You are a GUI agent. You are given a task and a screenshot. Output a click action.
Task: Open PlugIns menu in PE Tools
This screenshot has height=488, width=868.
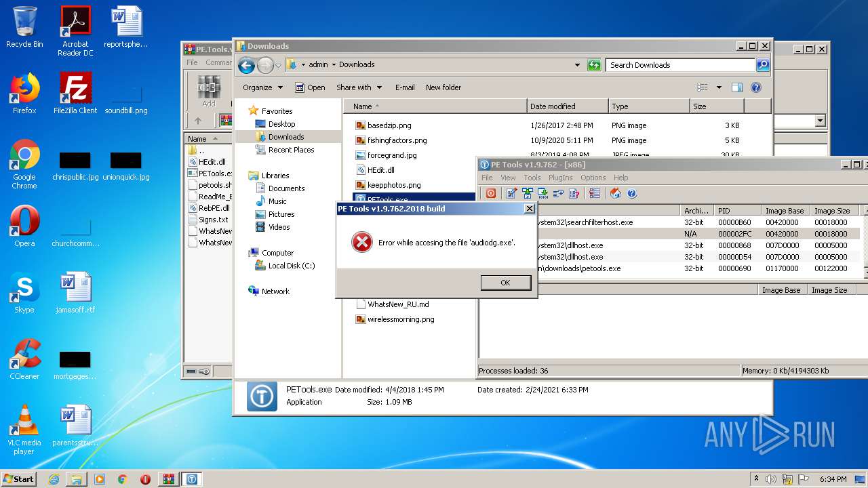(x=560, y=178)
